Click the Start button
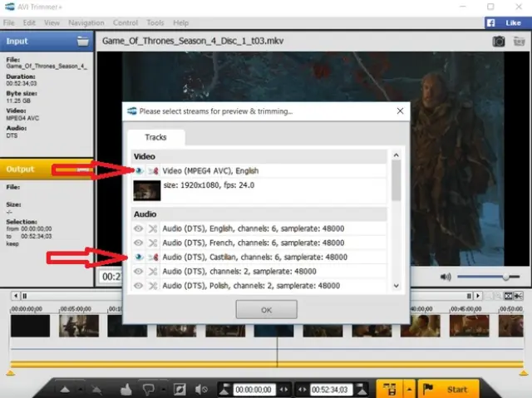 pyautogui.click(x=449, y=389)
